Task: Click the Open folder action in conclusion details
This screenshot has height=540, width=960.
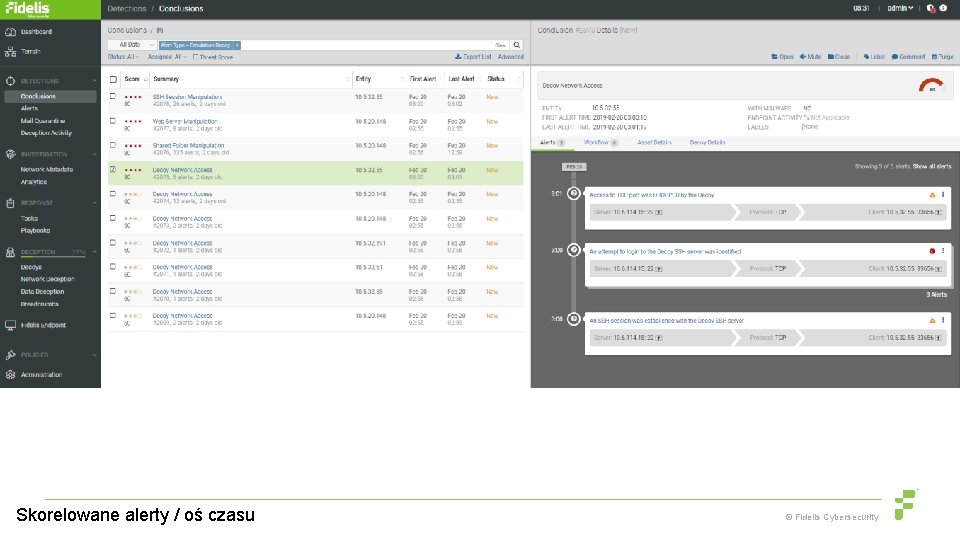Action: click(x=782, y=57)
